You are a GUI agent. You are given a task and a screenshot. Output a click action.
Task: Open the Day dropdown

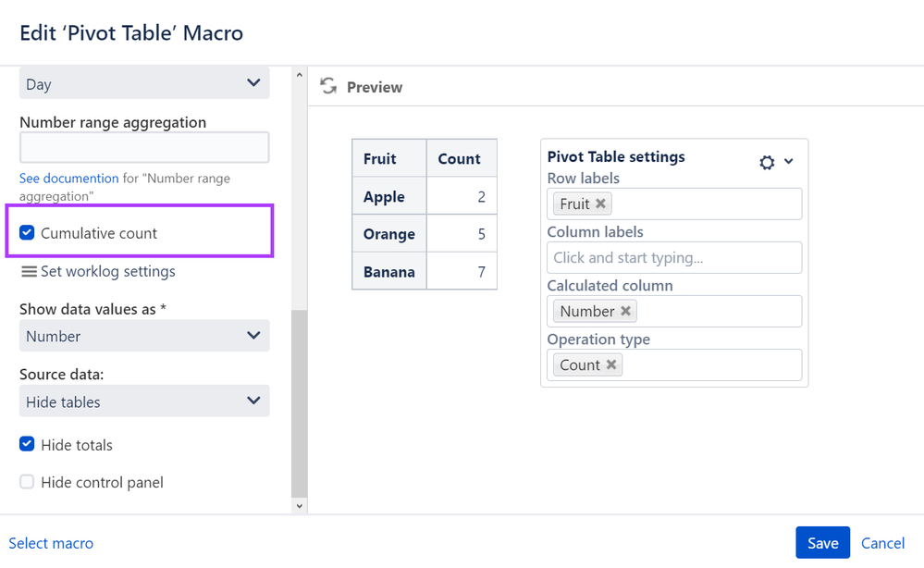[x=144, y=84]
